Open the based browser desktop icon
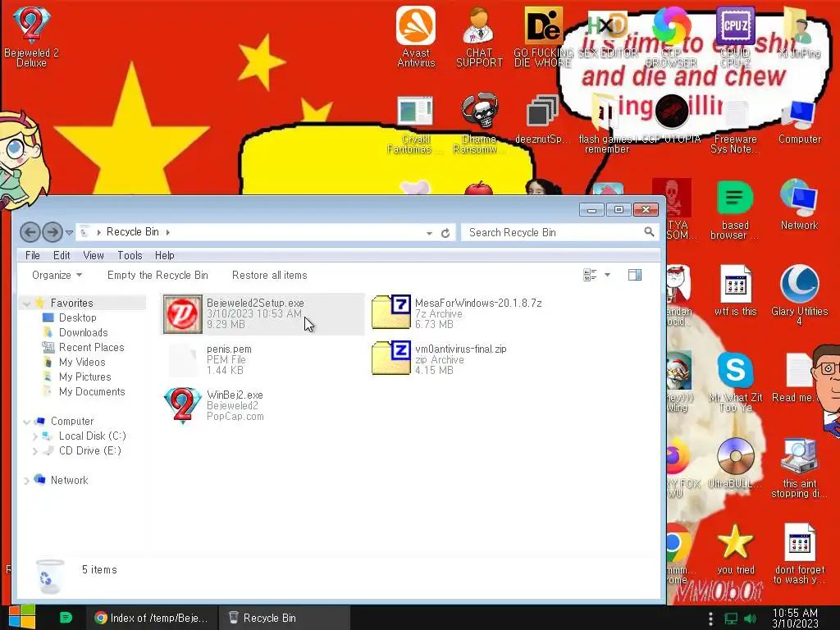This screenshot has height=630, width=840. [735, 209]
